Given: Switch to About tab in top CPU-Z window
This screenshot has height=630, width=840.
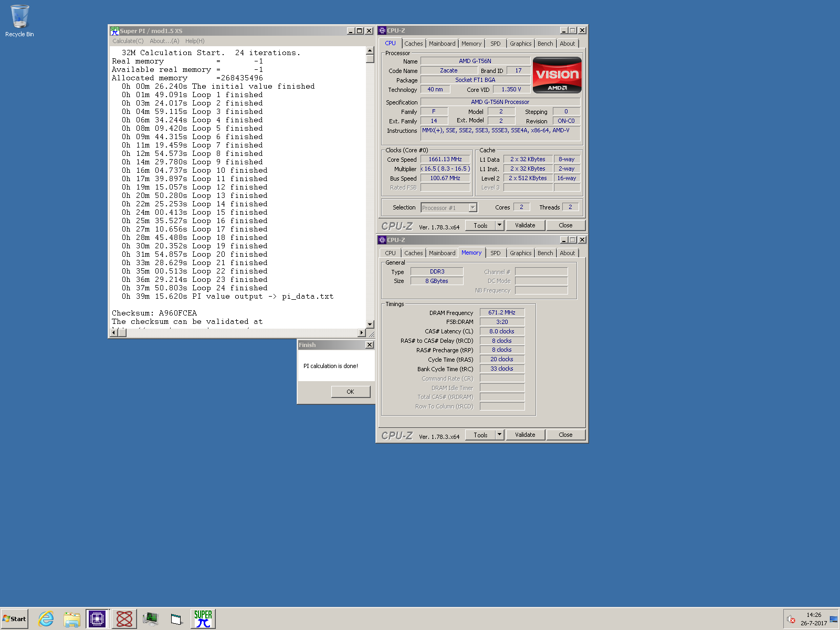Looking at the screenshot, I should click(x=568, y=44).
